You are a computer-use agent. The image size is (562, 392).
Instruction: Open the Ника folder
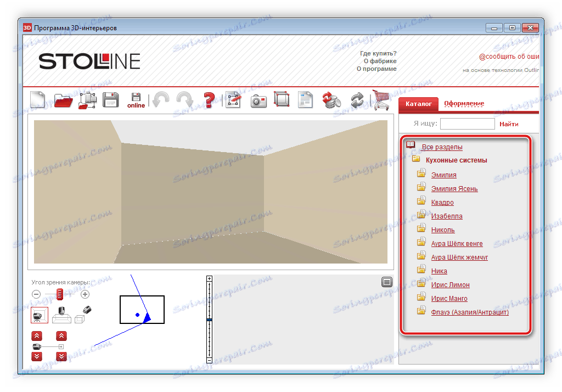pos(439,271)
